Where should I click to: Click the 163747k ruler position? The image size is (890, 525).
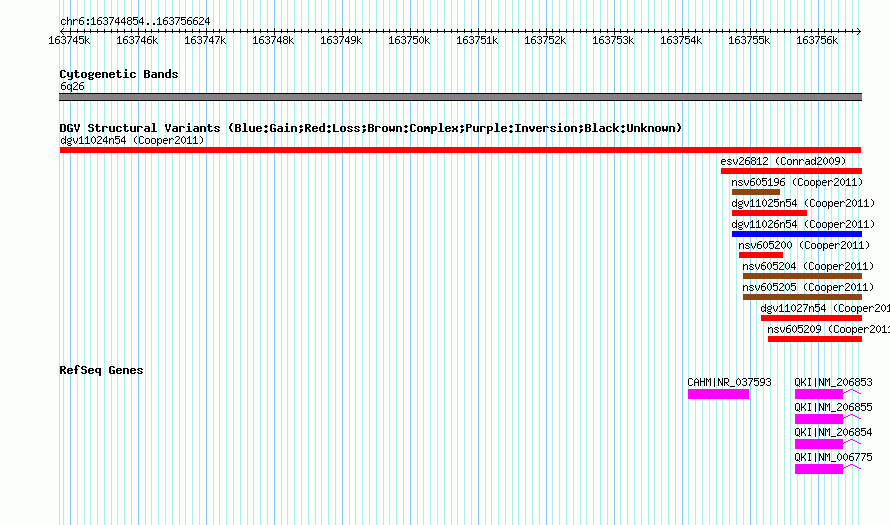click(205, 40)
